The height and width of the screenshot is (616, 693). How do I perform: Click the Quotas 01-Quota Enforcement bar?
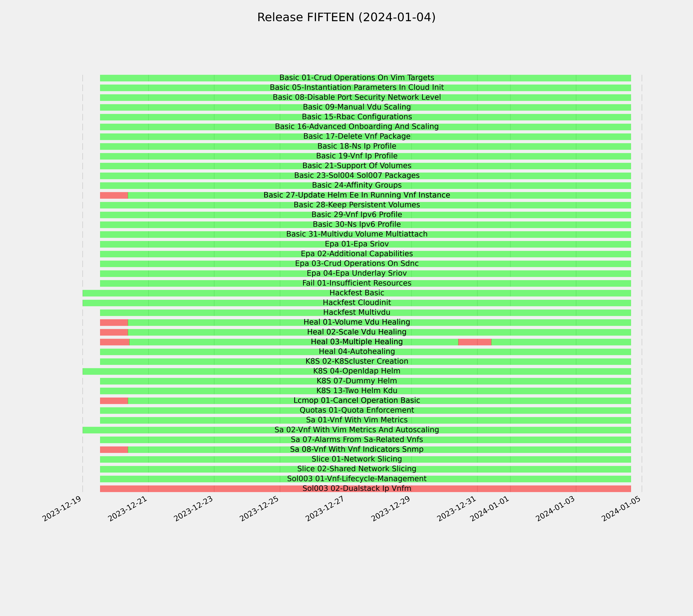(x=365, y=410)
